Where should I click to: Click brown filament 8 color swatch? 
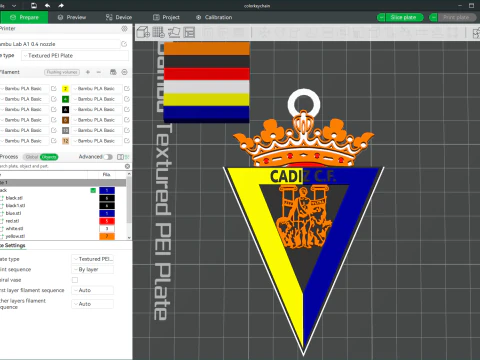(x=66, y=120)
